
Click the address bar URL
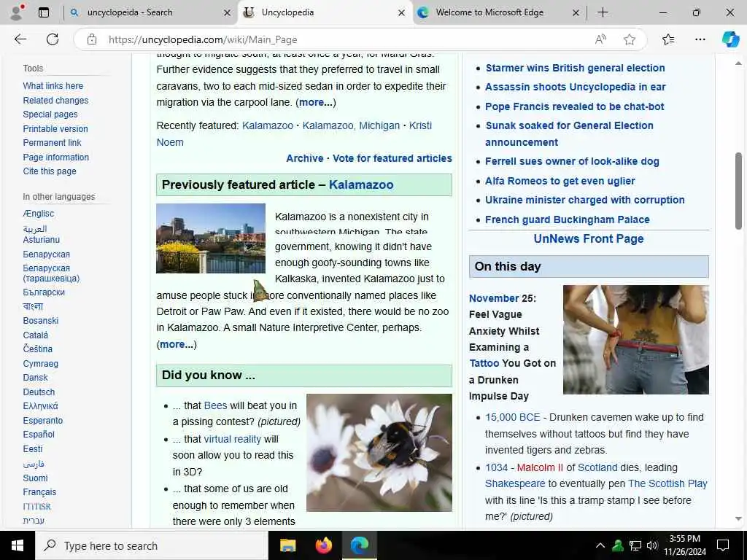pyautogui.click(x=203, y=39)
